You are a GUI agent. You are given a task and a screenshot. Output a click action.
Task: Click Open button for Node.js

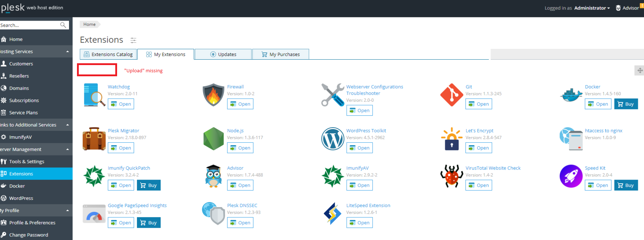pyautogui.click(x=240, y=148)
